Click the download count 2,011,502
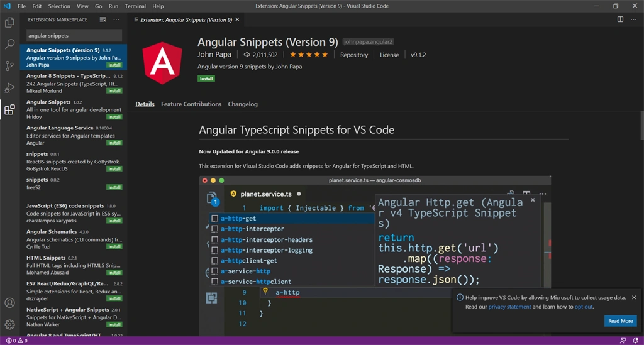The width and height of the screenshot is (644, 345). [260, 55]
